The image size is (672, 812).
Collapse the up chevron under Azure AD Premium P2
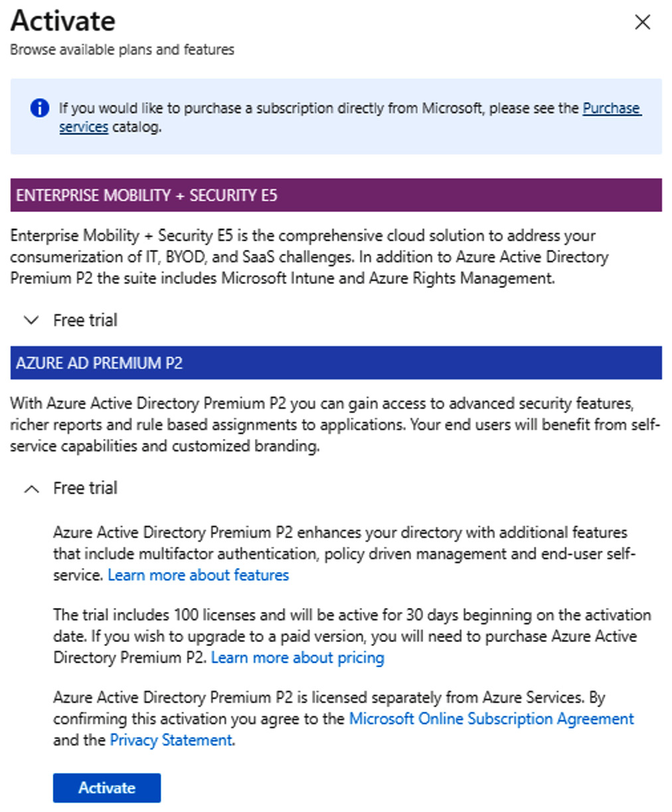click(31, 488)
